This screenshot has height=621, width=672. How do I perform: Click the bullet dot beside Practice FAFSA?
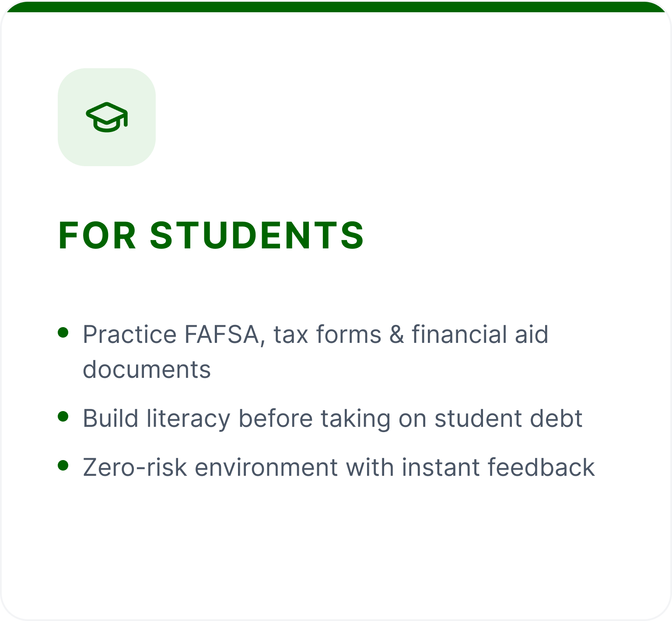(x=63, y=332)
